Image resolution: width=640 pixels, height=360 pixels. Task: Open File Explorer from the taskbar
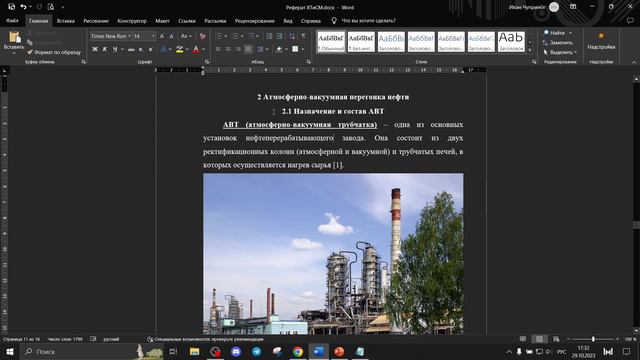(195, 351)
